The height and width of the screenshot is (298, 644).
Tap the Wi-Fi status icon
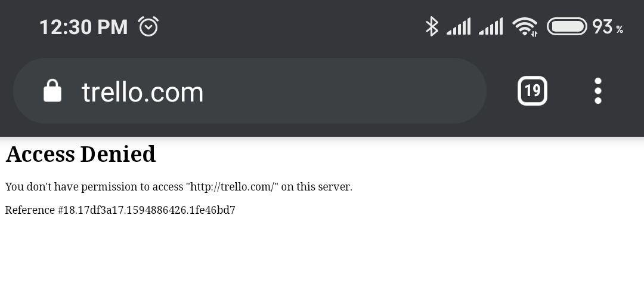tap(525, 27)
